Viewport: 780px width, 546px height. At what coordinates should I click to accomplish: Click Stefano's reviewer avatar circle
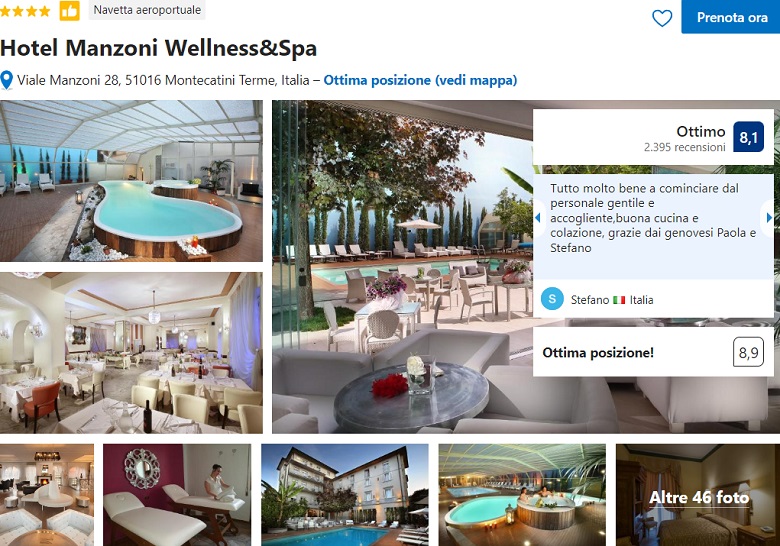tap(552, 299)
